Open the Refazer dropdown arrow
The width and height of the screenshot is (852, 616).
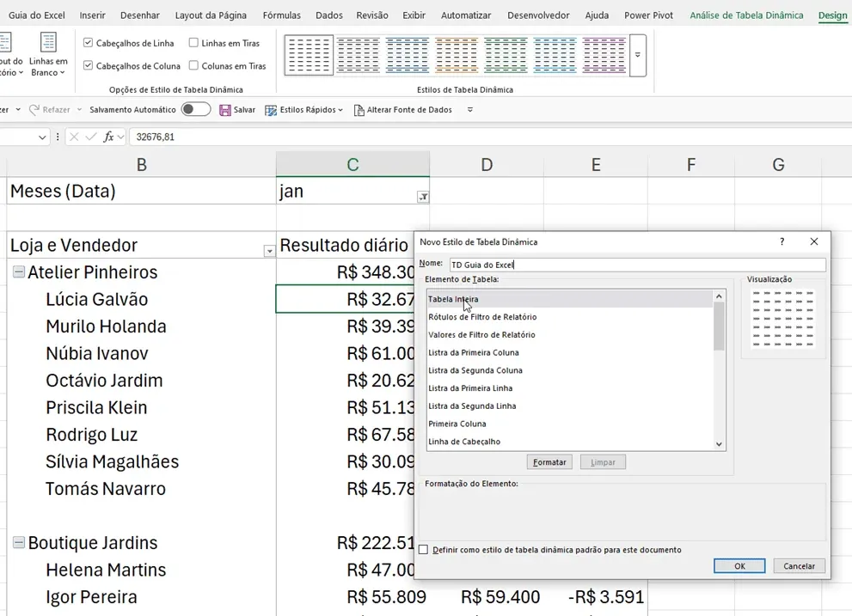79,110
